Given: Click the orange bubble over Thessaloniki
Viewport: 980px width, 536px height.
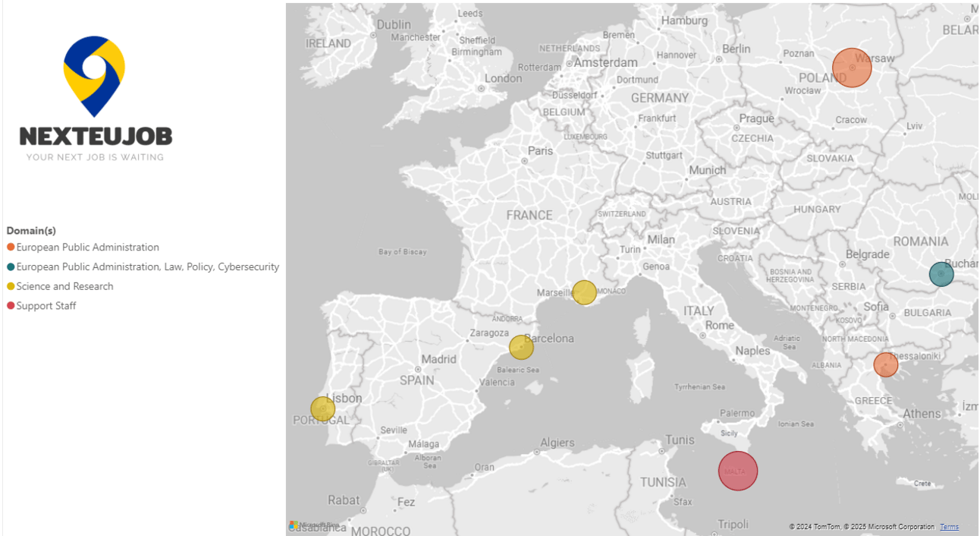Looking at the screenshot, I should click(885, 364).
